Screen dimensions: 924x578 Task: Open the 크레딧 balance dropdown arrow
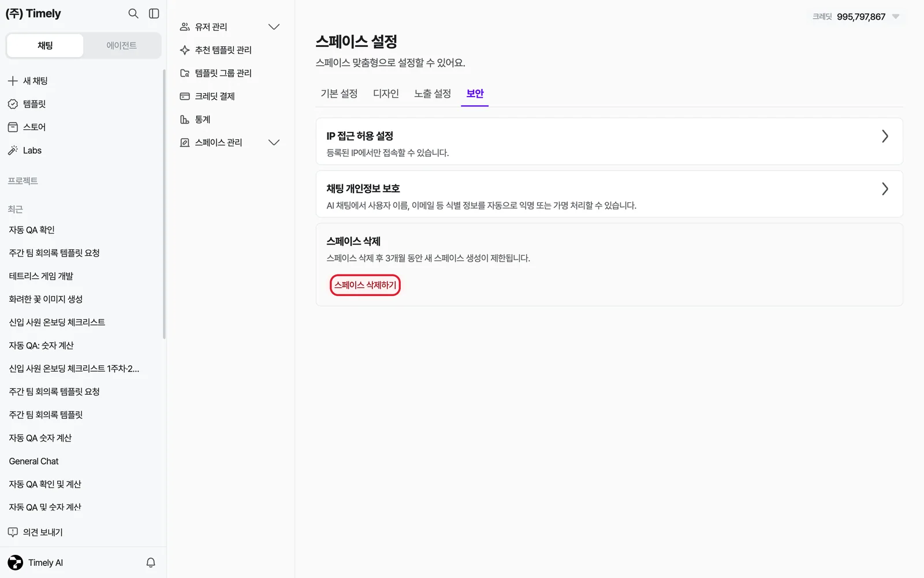click(896, 17)
